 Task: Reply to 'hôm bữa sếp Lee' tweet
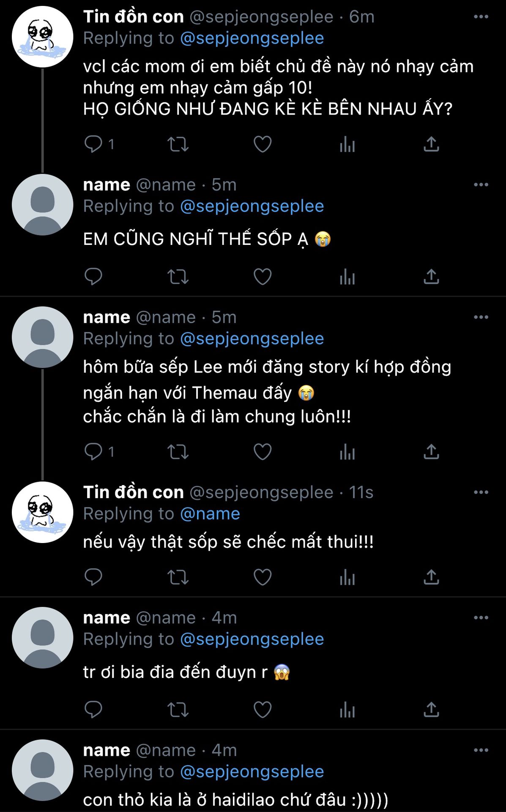tap(93, 452)
